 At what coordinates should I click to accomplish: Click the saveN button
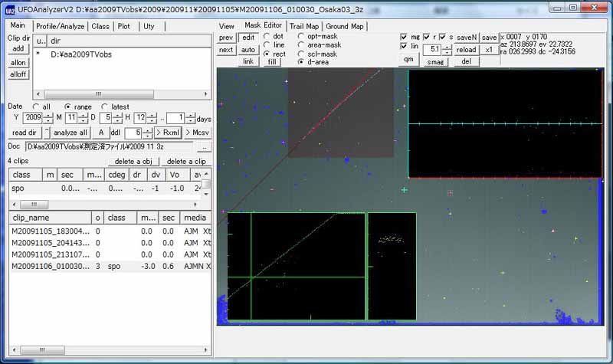click(x=466, y=38)
